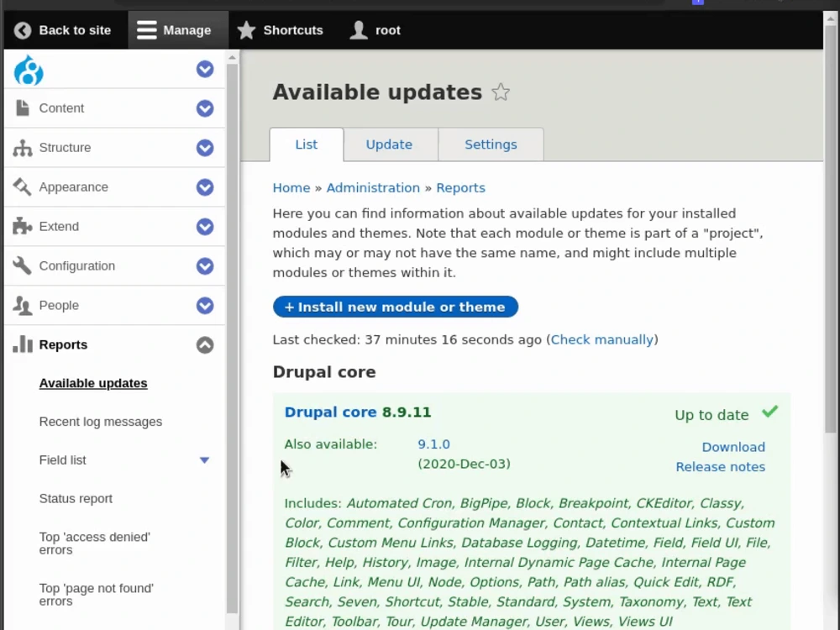The image size is (840, 630).
Task: Click the Appearance paintbrush icon
Action: tap(23, 187)
